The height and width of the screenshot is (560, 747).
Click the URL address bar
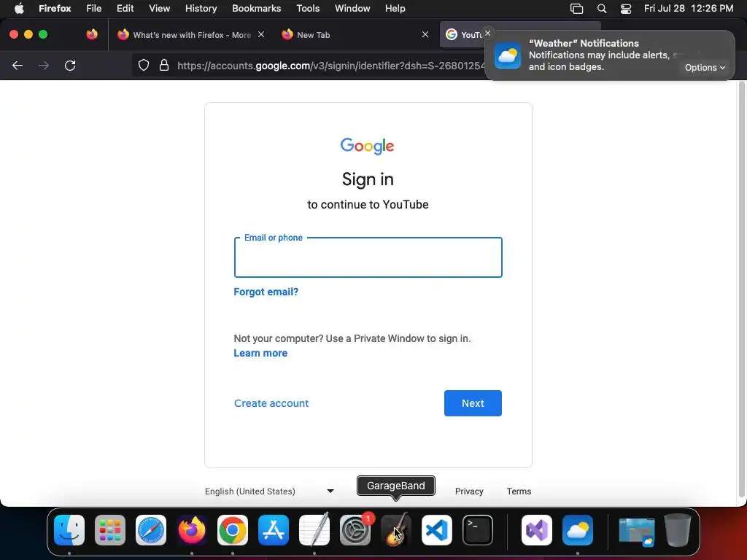[330, 66]
